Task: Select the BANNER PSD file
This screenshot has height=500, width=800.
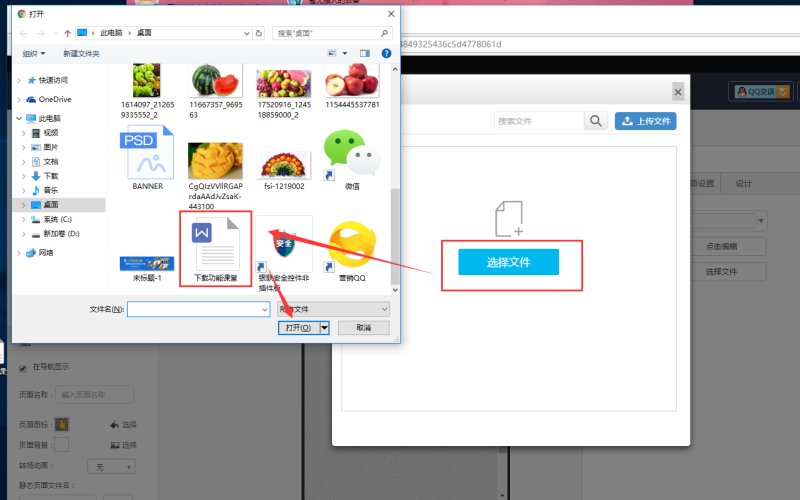Action: click(147, 153)
